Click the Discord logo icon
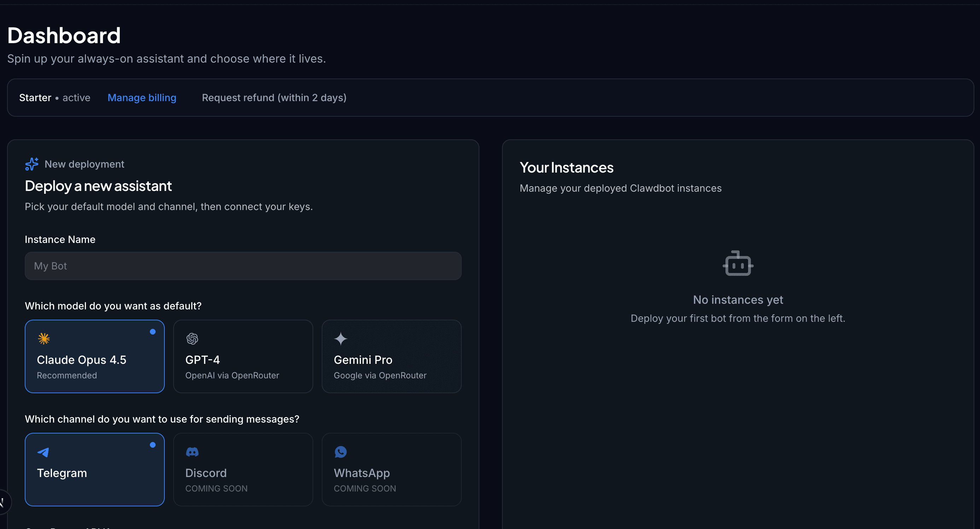This screenshot has width=980, height=529. (192, 452)
